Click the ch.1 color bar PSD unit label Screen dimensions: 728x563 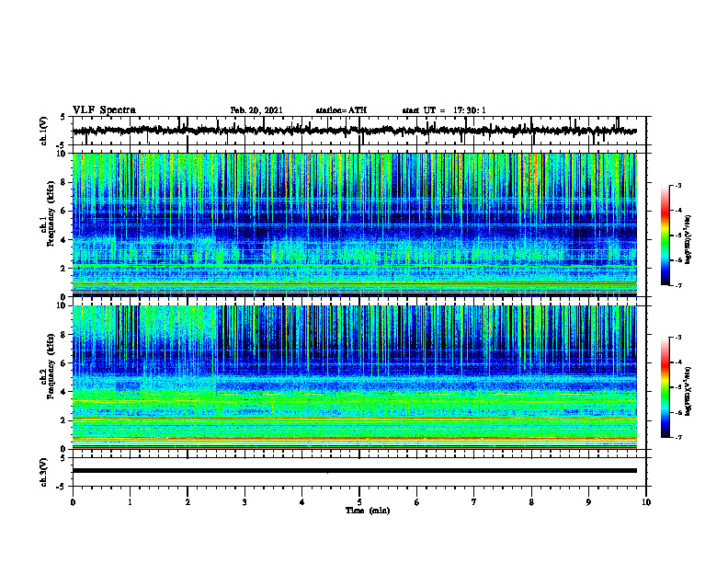click(688, 239)
